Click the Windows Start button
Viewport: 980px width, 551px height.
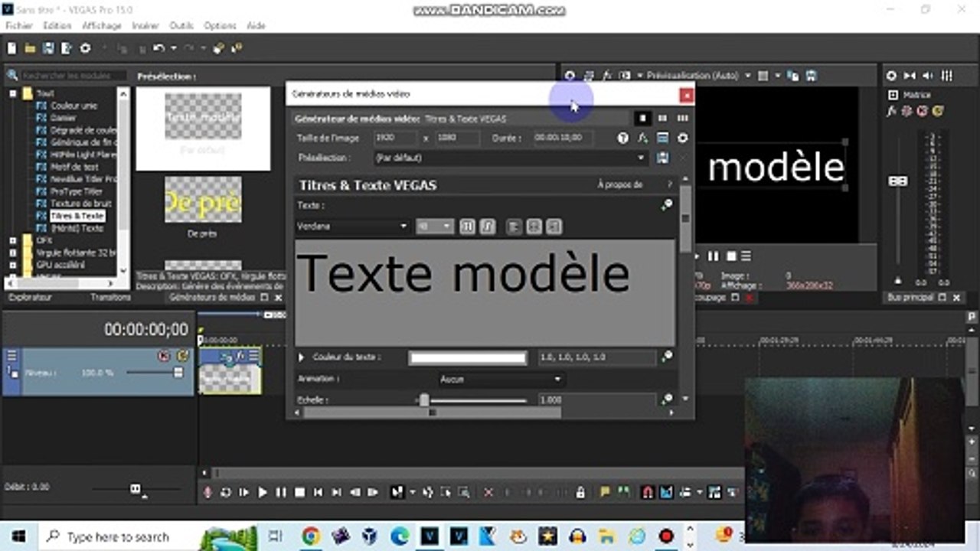pyautogui.click(x=18, y=536)
